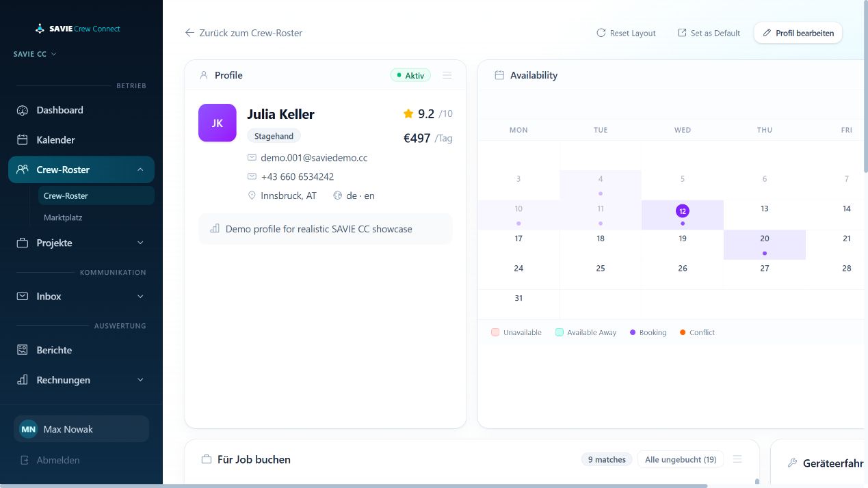Open the Für Job buchen panel handle menu
This screenshot has height=488, width=868.
(737, 459)
